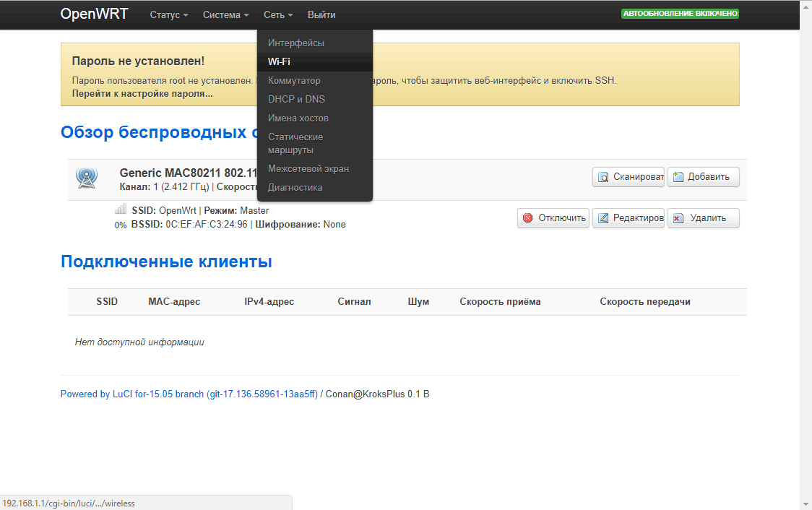Open the Коммутатор menu entry
812x510 pixels.
[x=315, y=80]
